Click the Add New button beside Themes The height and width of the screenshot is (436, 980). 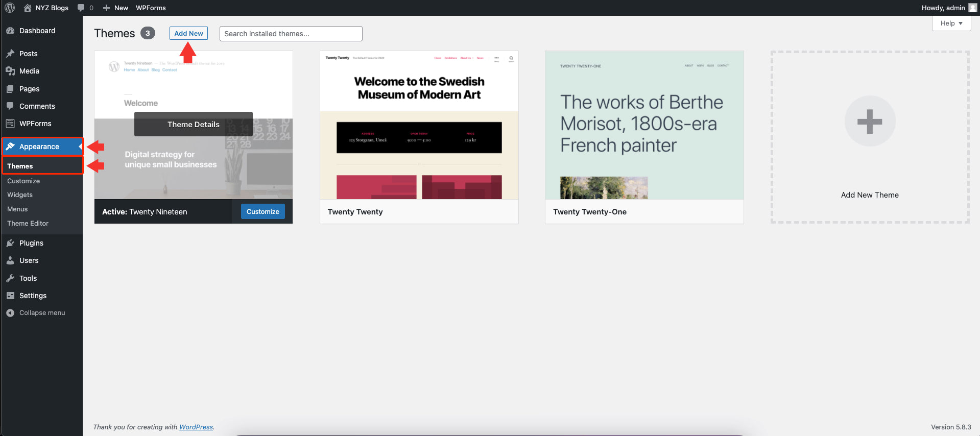coord(188,33)
